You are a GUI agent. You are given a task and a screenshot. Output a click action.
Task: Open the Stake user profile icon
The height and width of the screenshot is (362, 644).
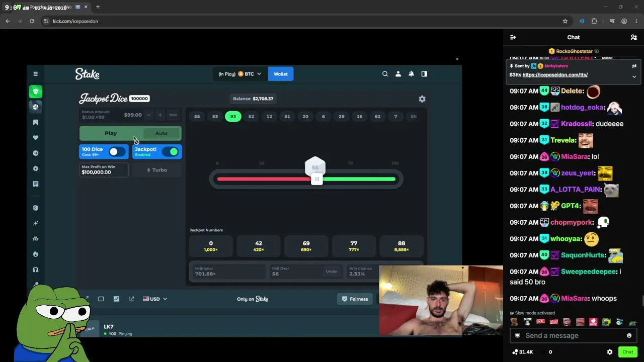pyautogui.click(x=398, y=74)
